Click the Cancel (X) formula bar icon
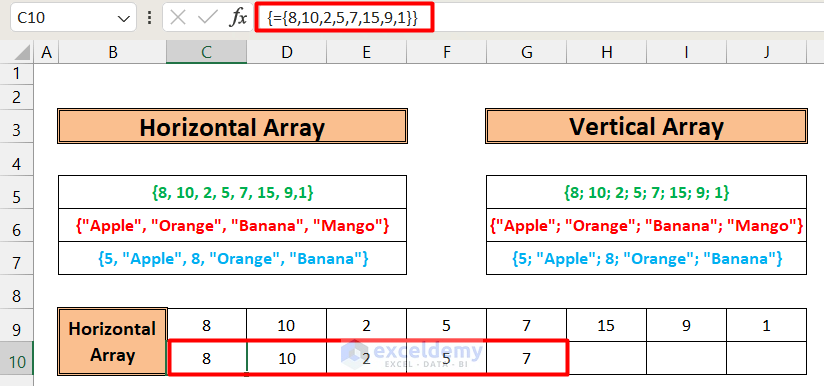This screenshot has width=824, height=386. pos(179,18)
